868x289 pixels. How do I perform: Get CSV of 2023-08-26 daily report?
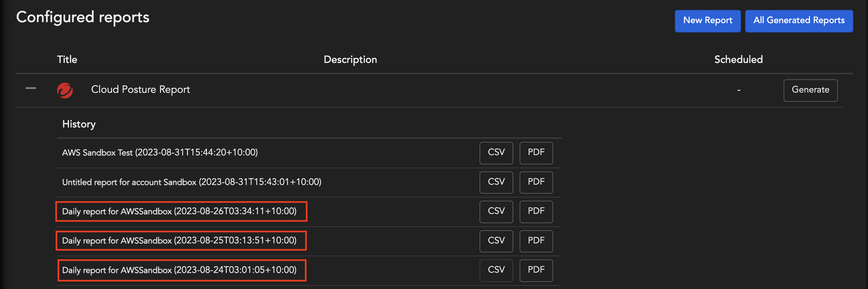[496, 211]
